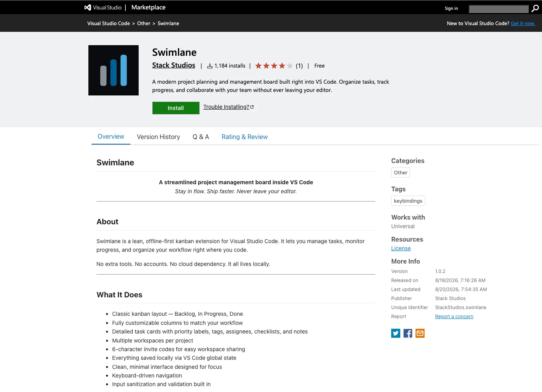The height and width of the screenshot is (392, 542).
Task: Open the License resource link
Action: coord(401,248)
